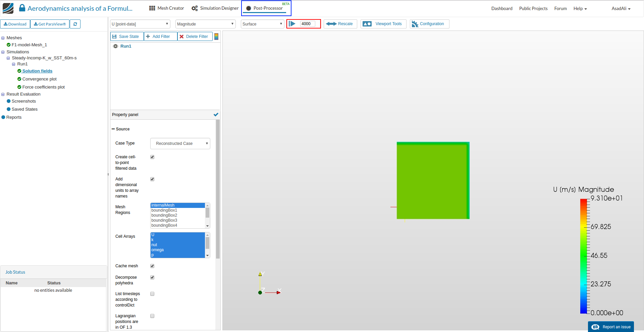Image resolution: width=644 pixels, height=332 pixels.
Task: Select boundingBox1 in Mesh Regions list
Action: [178, 210]
